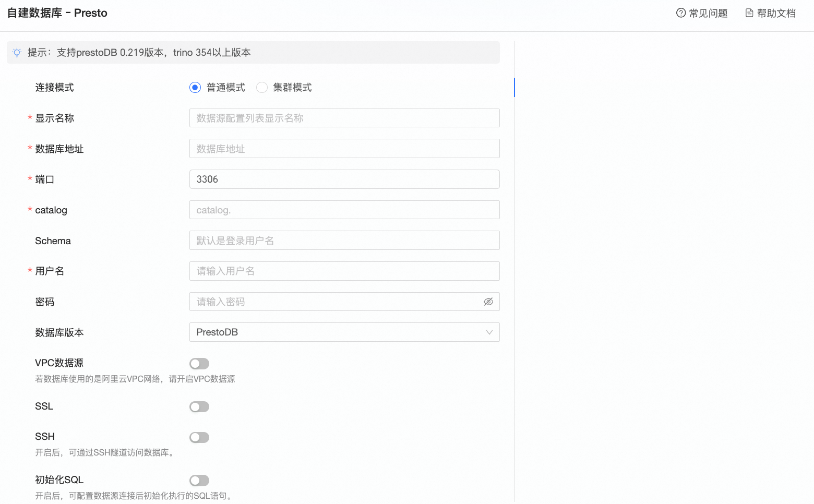The width and height of the screenshot is (814, 504).
Task: Click the 端口 field label
Action: 45,179
